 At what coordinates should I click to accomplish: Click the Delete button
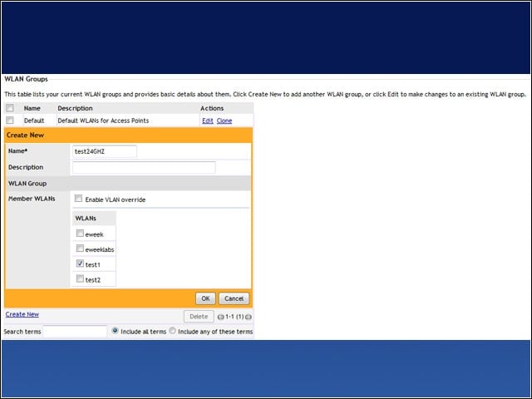coord(199,317)
